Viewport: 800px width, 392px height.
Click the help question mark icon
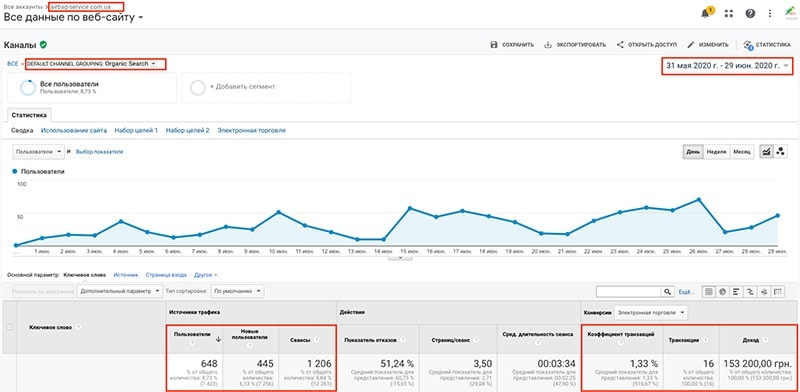749,14
